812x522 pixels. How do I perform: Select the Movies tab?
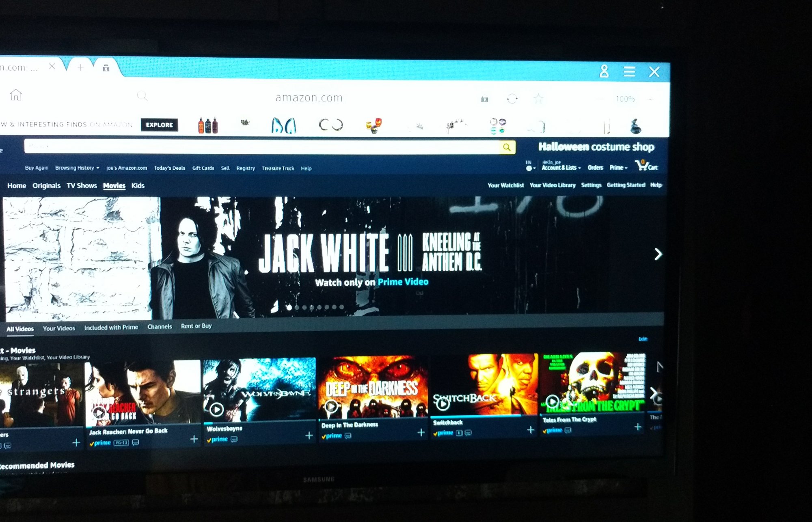(x=114, y=186)
